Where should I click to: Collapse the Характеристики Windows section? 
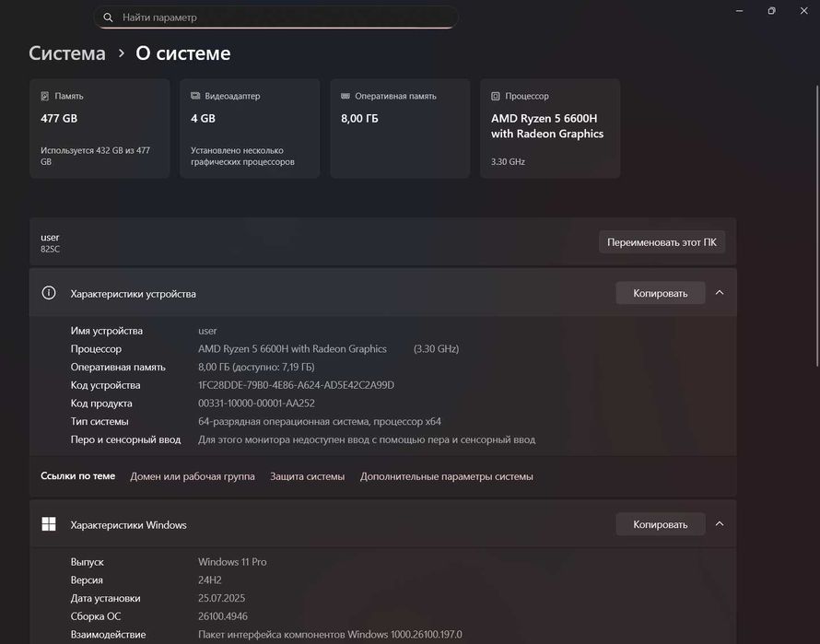click(720, 524)
